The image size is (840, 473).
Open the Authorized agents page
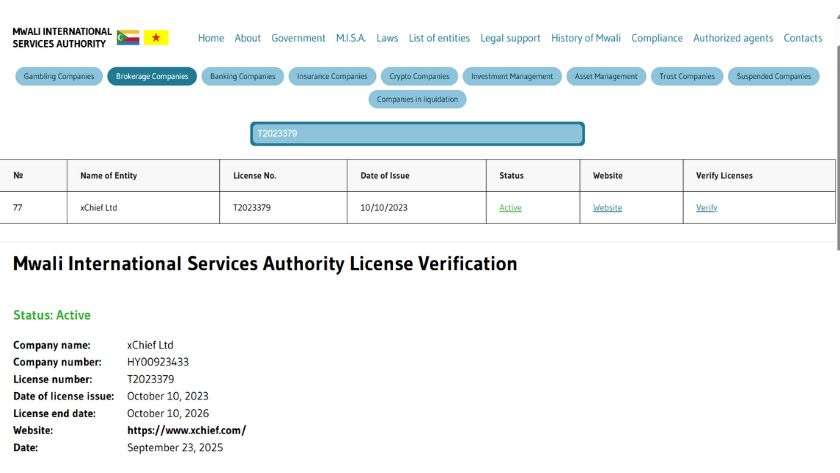click(x=733, y=38)
